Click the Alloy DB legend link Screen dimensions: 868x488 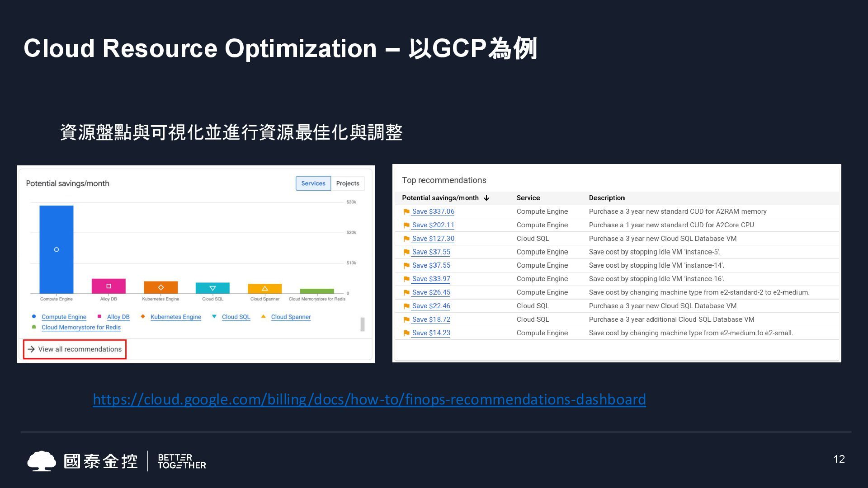point(118,317)
